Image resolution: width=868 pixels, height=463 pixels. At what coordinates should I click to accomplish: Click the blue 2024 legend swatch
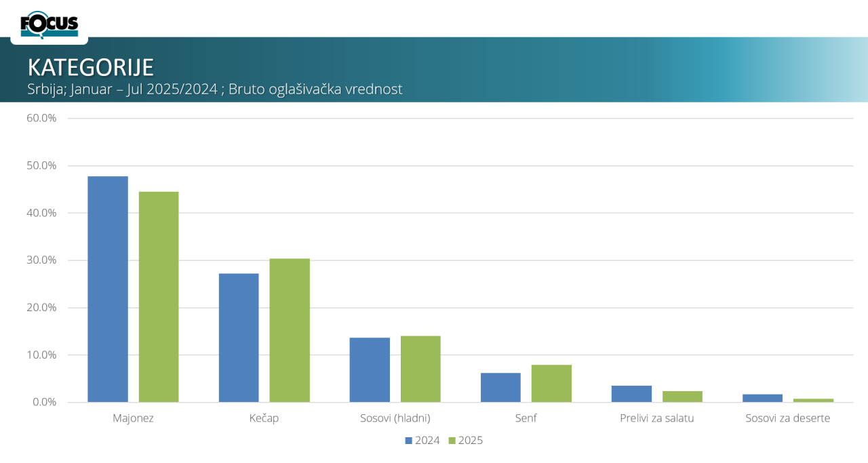pyautogui.click(x=409, y=441)
